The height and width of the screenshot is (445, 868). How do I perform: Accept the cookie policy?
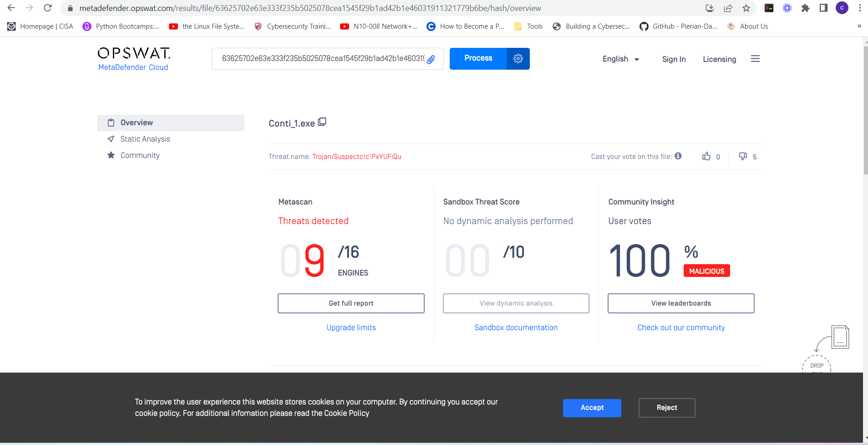pos(592,408)
